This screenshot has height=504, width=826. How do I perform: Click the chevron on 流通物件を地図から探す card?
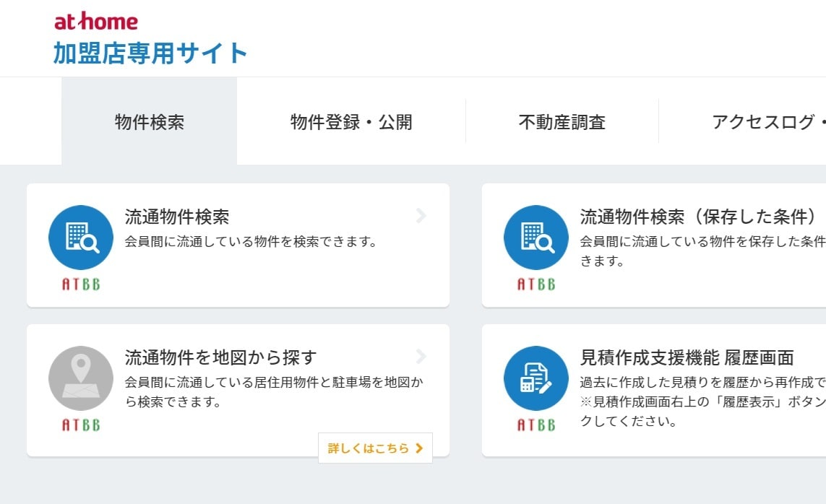point(421,356)
